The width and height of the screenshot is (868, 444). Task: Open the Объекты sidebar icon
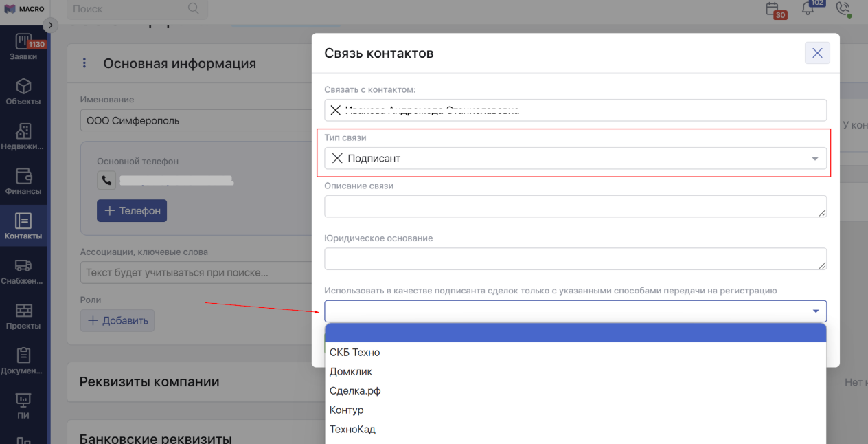23,91
